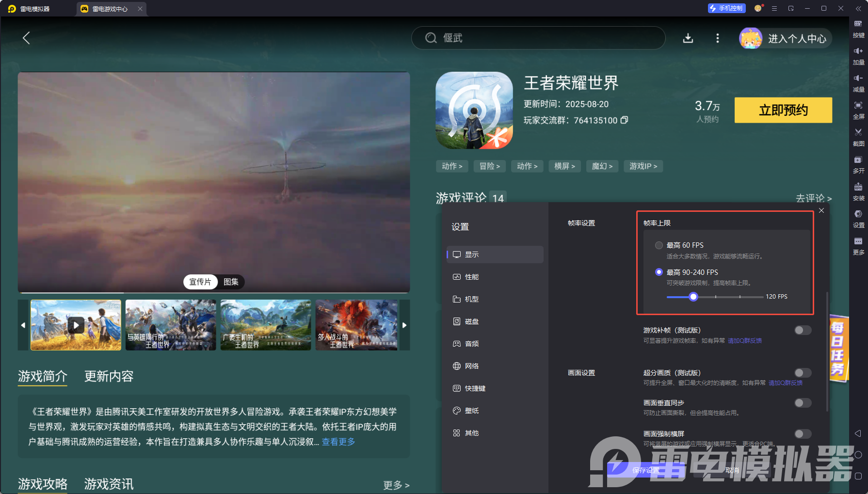Turn on 画面垂直同步 toggle
Viewport: 868px width, 494px height.
point(802,403)
